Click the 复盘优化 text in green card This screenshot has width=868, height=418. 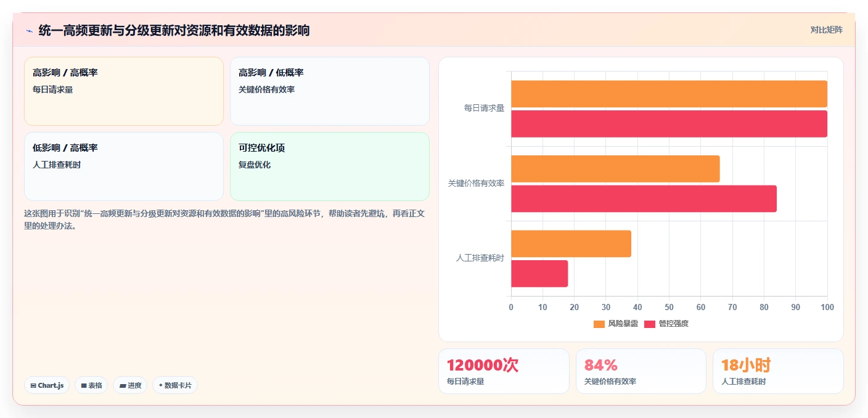[x=255, y=165]
